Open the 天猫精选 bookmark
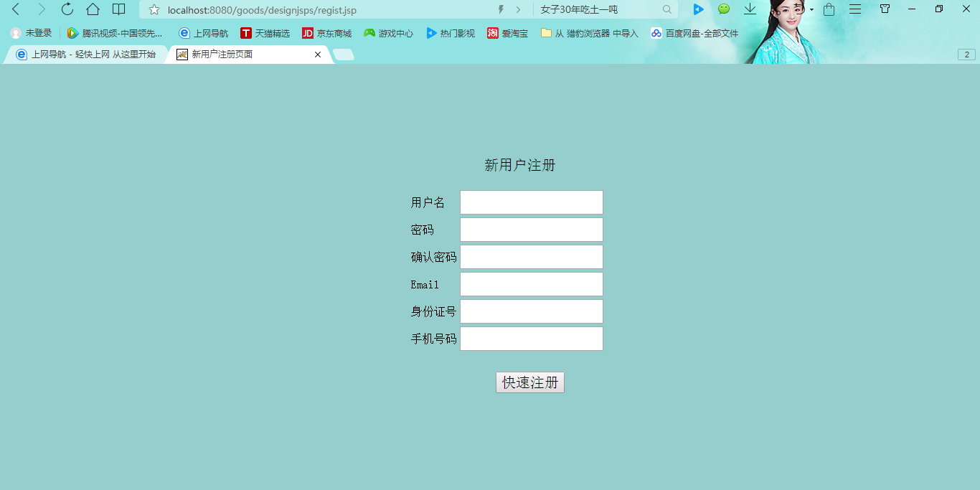 pyautogui.click(x=265, y=33)
